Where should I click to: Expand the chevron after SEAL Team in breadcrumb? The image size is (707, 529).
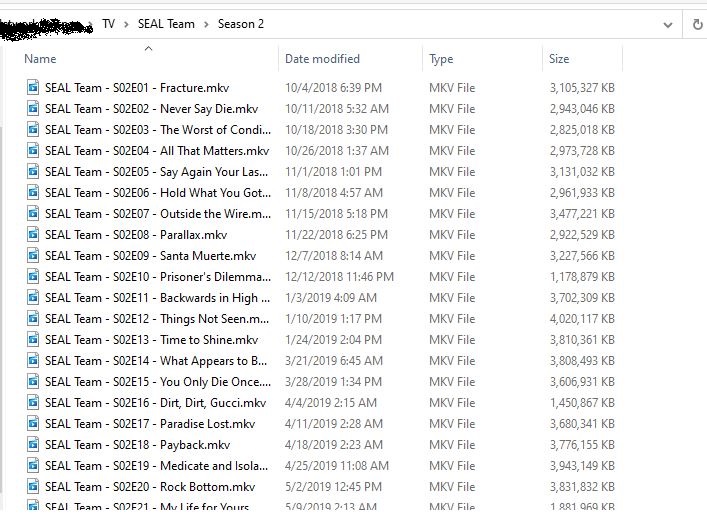coord(206,24)
